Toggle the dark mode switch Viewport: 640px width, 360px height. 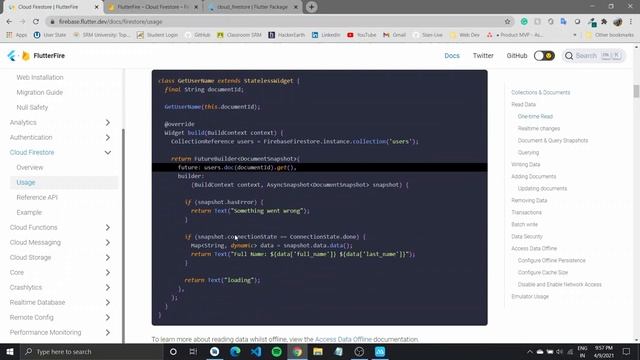(x=544, y=56)
